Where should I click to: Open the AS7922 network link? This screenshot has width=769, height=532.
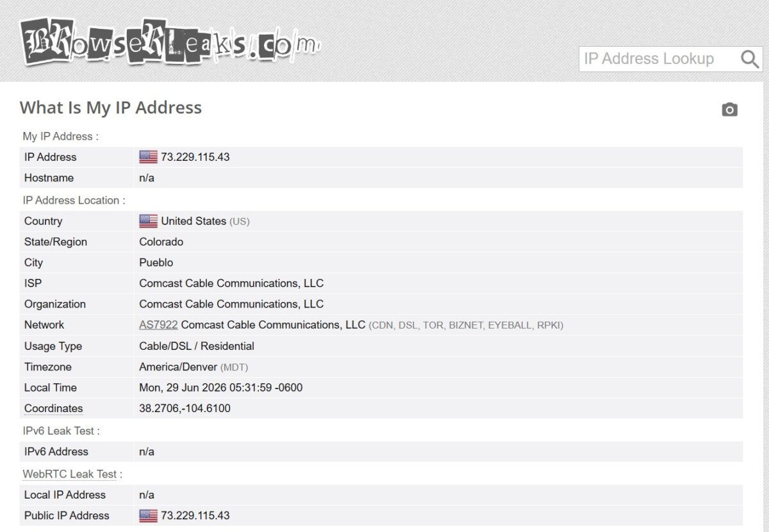pos(158,325)
